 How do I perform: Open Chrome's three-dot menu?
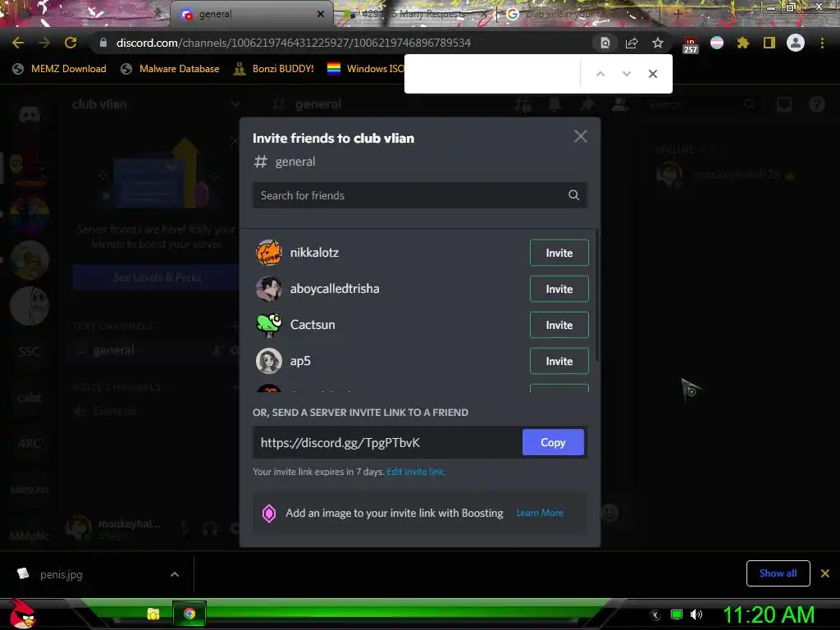(822, 43)
